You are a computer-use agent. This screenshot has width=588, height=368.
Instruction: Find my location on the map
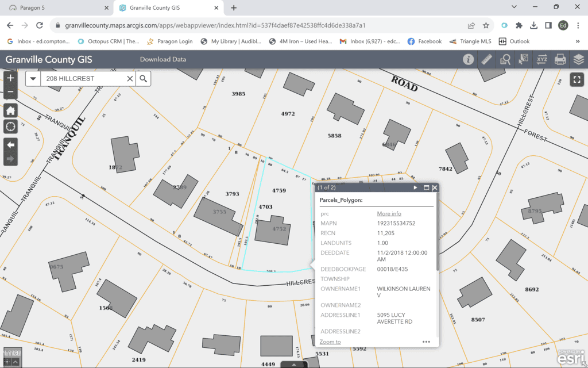pyautogui.click(x=10, y=126)
